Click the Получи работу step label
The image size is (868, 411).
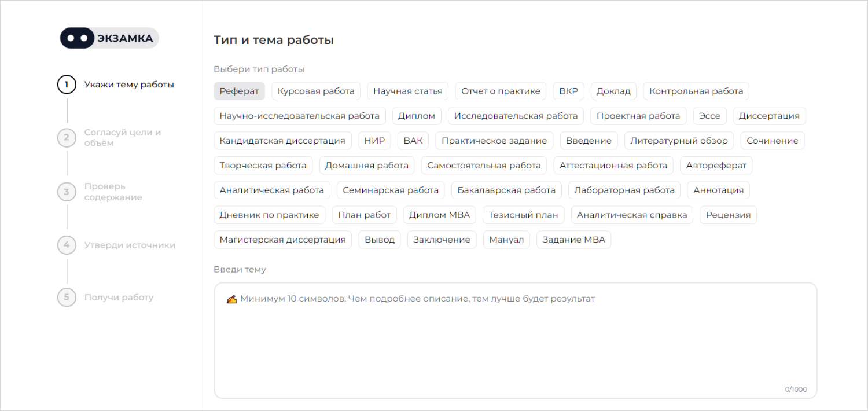(x=119, y=298)
